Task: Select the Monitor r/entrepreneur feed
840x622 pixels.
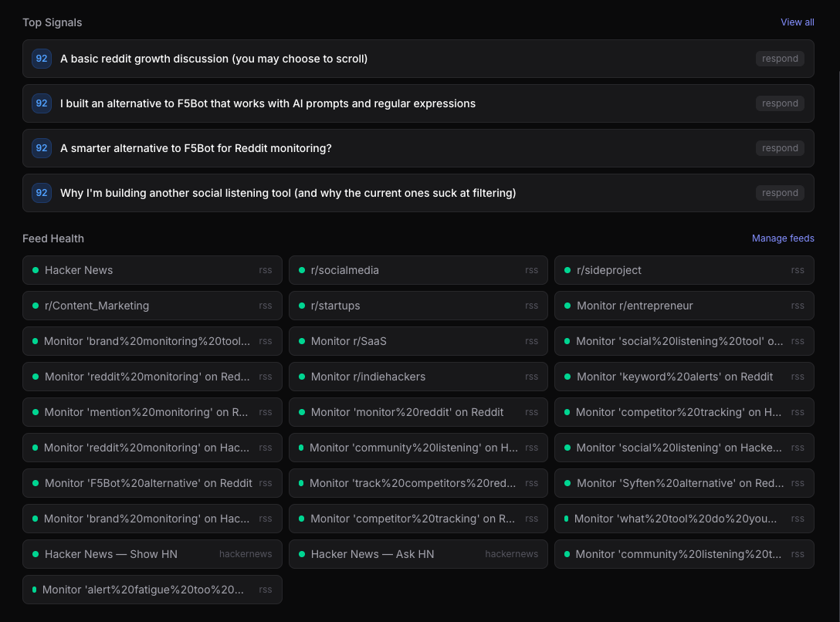Action: coord(683,306)
